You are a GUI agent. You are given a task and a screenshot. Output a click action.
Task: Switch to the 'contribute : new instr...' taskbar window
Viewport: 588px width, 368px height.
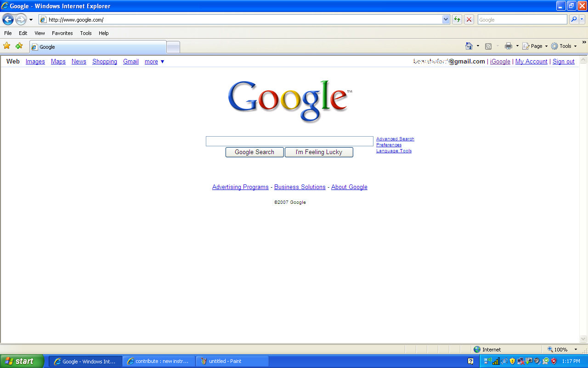coord(159,361)
